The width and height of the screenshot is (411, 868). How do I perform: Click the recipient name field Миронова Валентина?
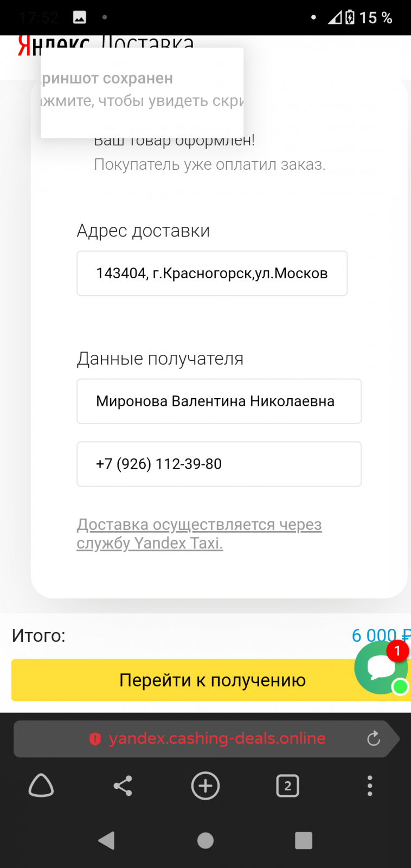coord(219,401)
